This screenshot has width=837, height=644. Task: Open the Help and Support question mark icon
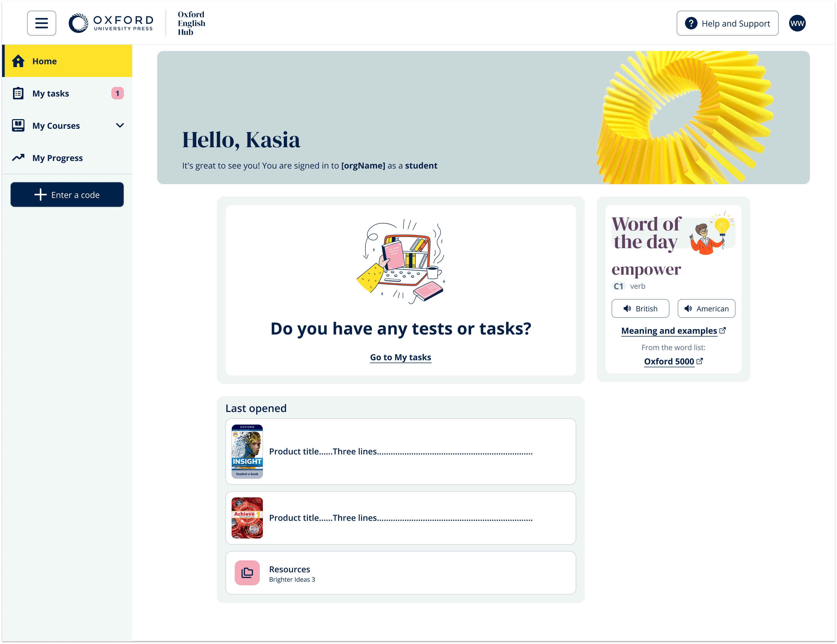(x=691, y=23)
